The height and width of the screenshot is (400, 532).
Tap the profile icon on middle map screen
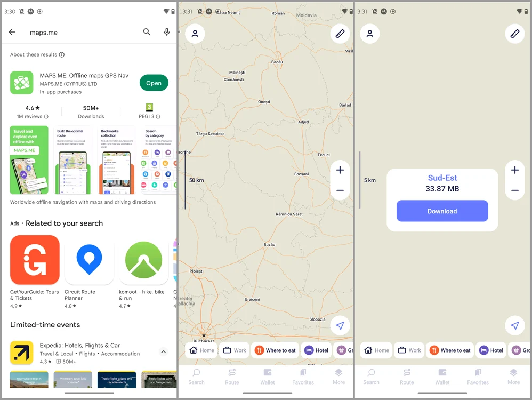tap(195, 33)
